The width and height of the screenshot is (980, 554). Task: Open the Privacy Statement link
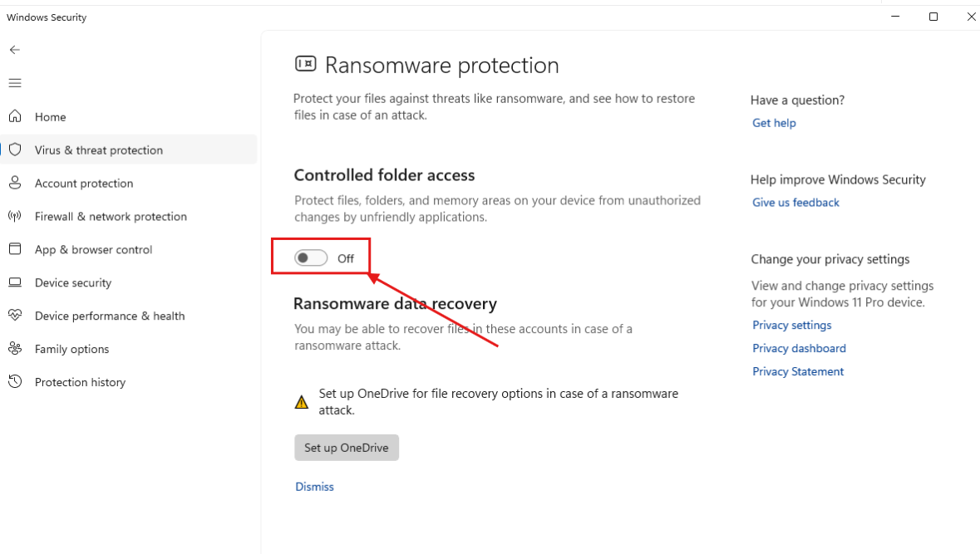point(798,372)
